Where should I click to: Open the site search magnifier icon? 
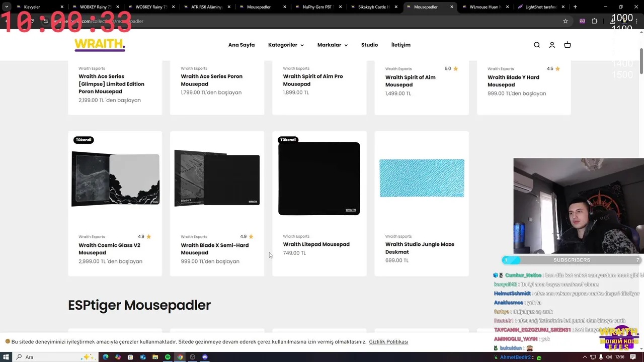[x=537, y=45]
